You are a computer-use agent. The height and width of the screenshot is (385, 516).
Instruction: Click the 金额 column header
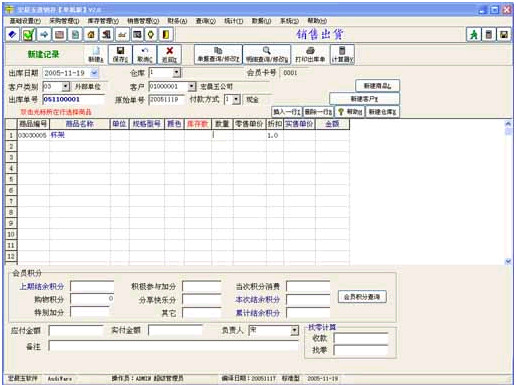332,124
